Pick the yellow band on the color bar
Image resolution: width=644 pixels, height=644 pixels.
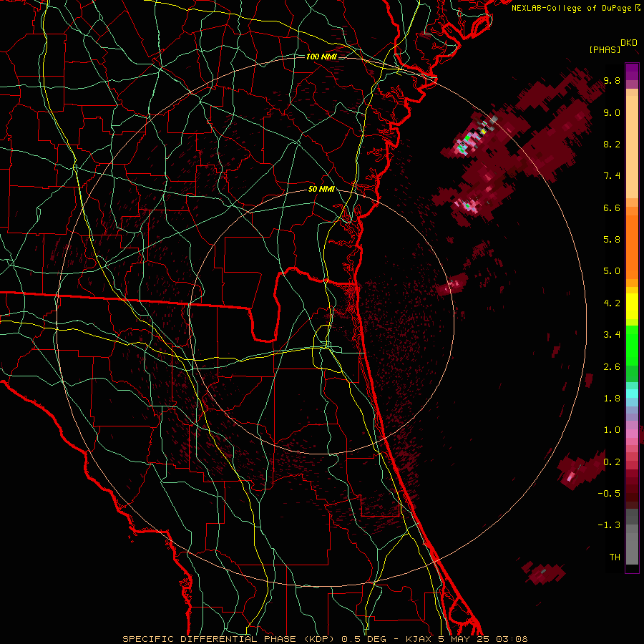click(x=632, y=306)
